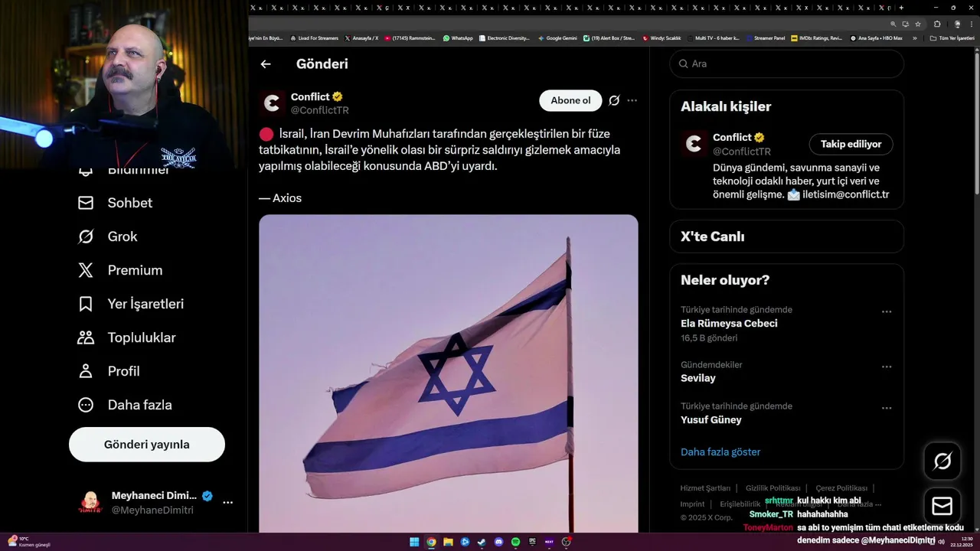Viewport: 980px width, 551px height.
Task: Toggle the Takip ediliyor follow button
Action: pos(851,144)
